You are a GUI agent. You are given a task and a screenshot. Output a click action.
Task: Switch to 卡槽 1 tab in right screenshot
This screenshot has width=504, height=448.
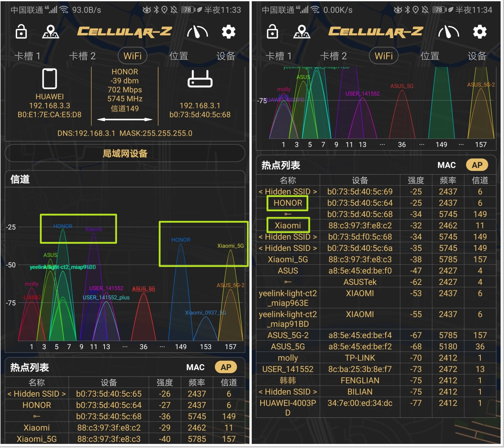click(x=279, y=56)
